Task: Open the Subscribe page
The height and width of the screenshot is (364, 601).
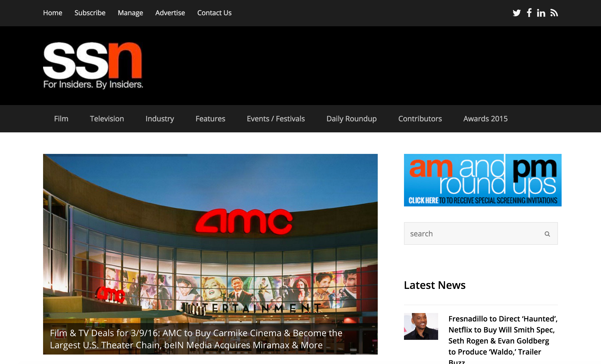Action: [x=90, y=13]
